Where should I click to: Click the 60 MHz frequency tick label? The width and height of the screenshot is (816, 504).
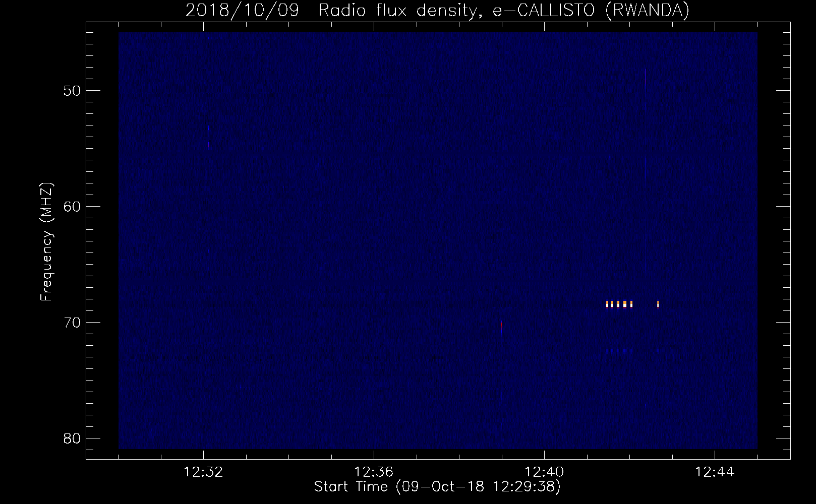click(x=73, y=207)
